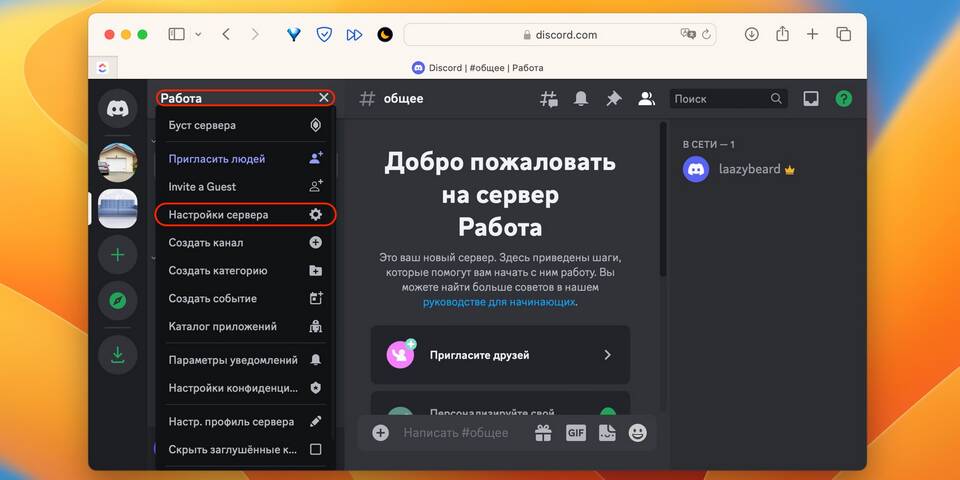This screenshot has width=960, height=480.
Task: Choose Создать канал menu item
Action: coord(246,242)
